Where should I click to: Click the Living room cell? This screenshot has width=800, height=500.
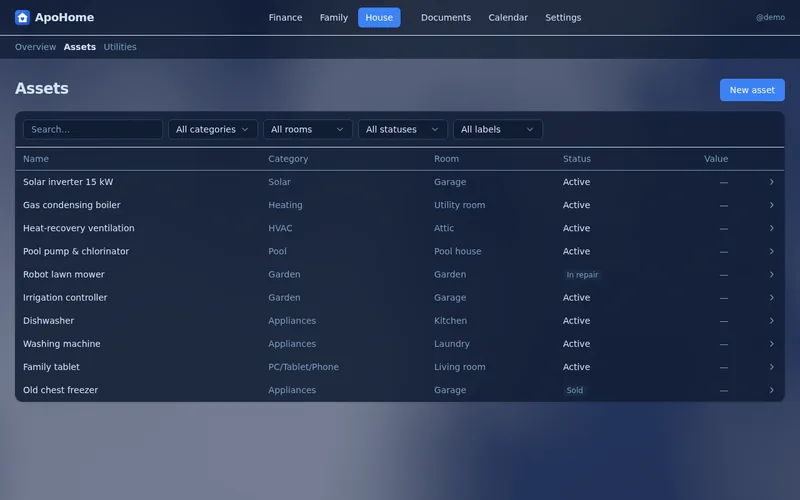[x=460, y=367]
